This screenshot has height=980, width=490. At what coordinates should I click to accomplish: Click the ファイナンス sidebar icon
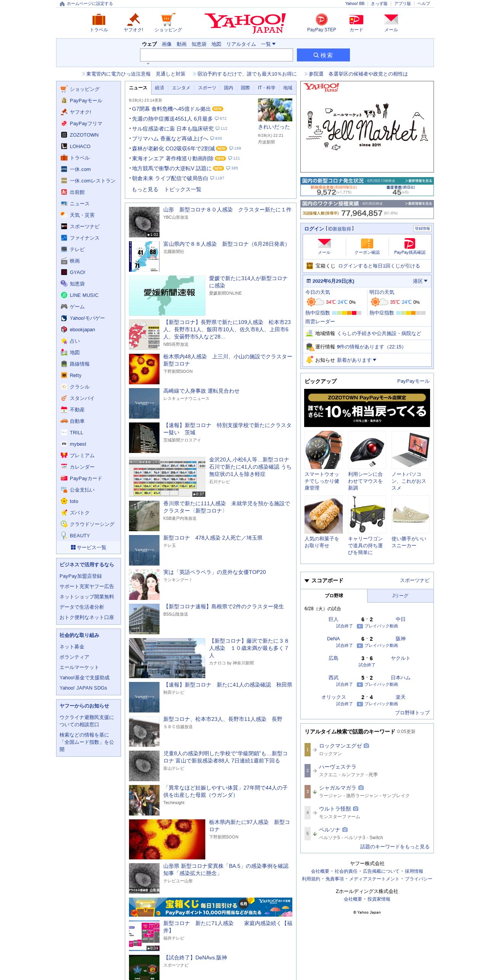64,238
